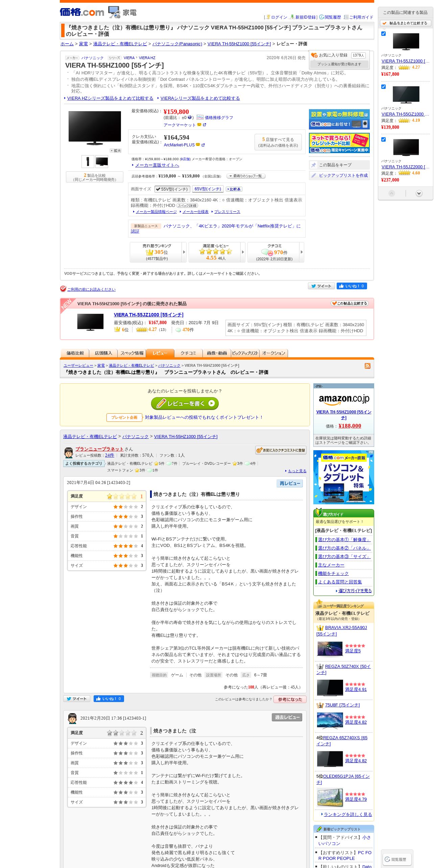The image size is (434, 868).
Task: Open the VIERA TH-55JZ1000 successor product link
Action: 149,315
